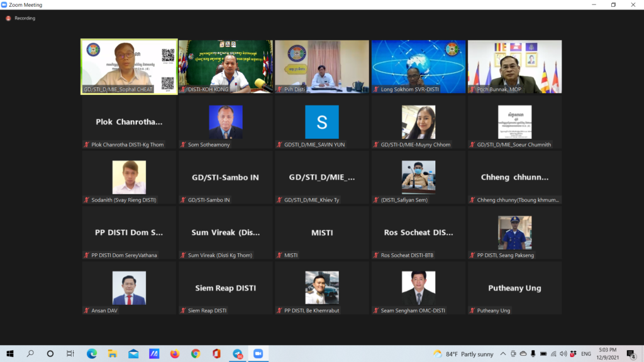644x362 pixels.
Task: Open the notification action center
Action: click(x=631, y=354)
